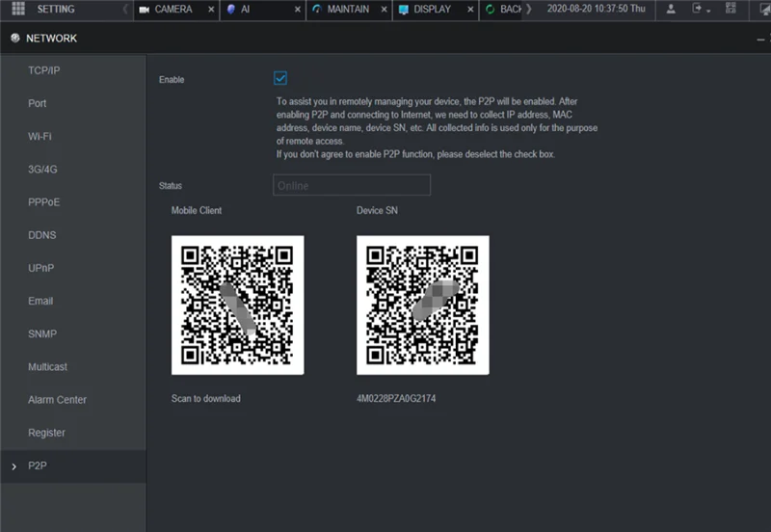
Task: Switch to the DISPLAY tab
Action: [x=437, y=10]
